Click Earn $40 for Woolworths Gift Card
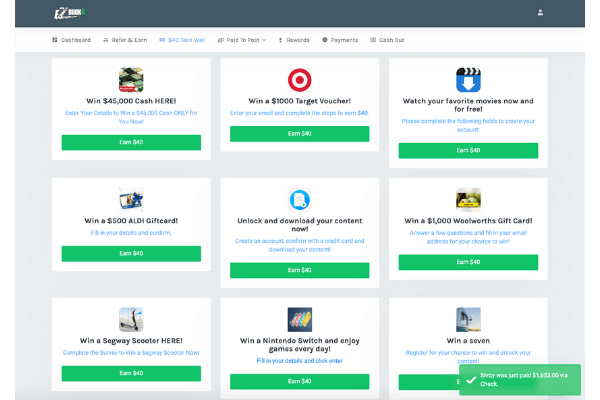600x400 pixels. coord(468,262)
